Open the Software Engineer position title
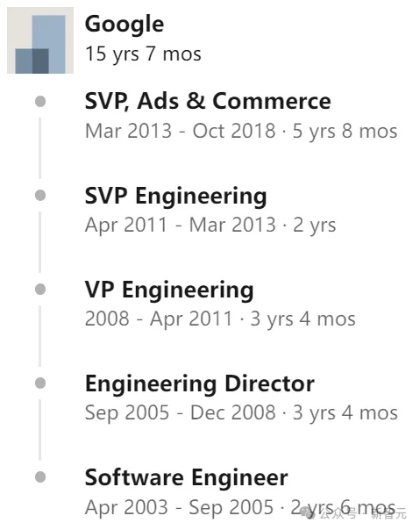The image size is (420, 530). pyautogui.click(x=186, y=478)
